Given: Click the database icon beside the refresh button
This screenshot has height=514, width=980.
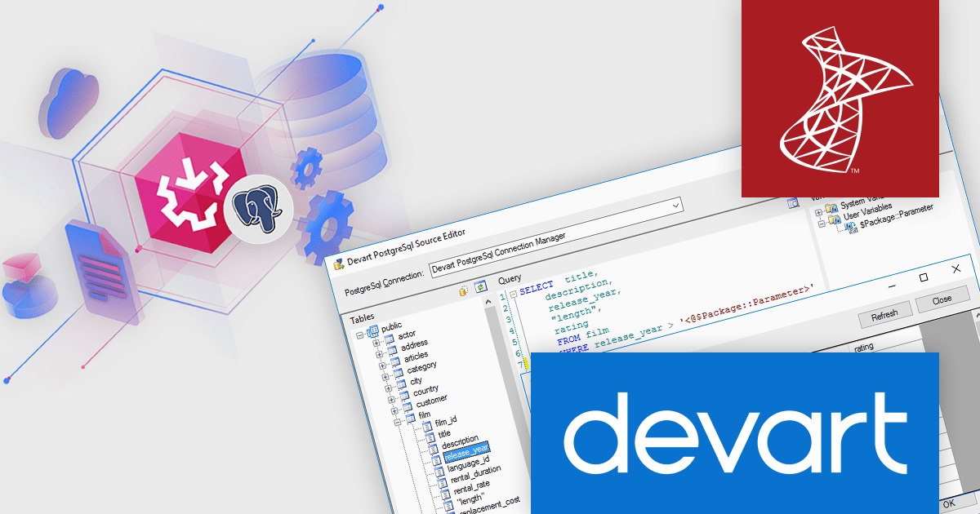Looking at the screenshot, I should tap(462, 290).
